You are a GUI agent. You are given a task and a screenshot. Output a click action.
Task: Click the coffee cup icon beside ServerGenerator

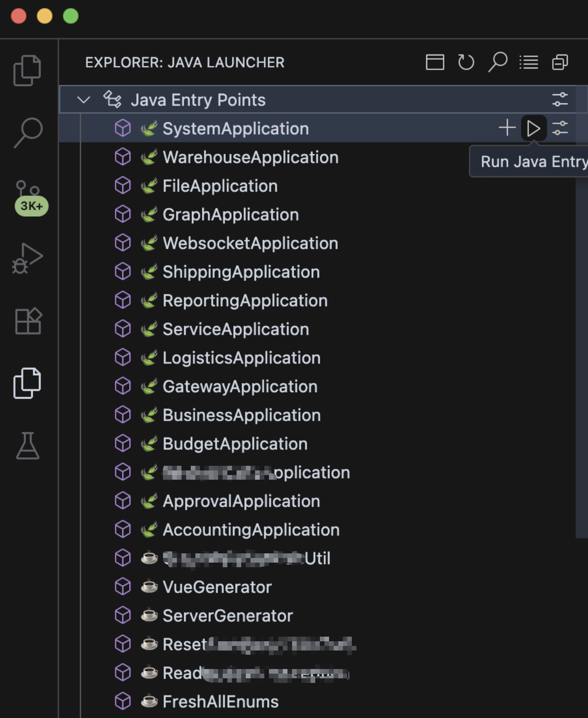[149, 615]
